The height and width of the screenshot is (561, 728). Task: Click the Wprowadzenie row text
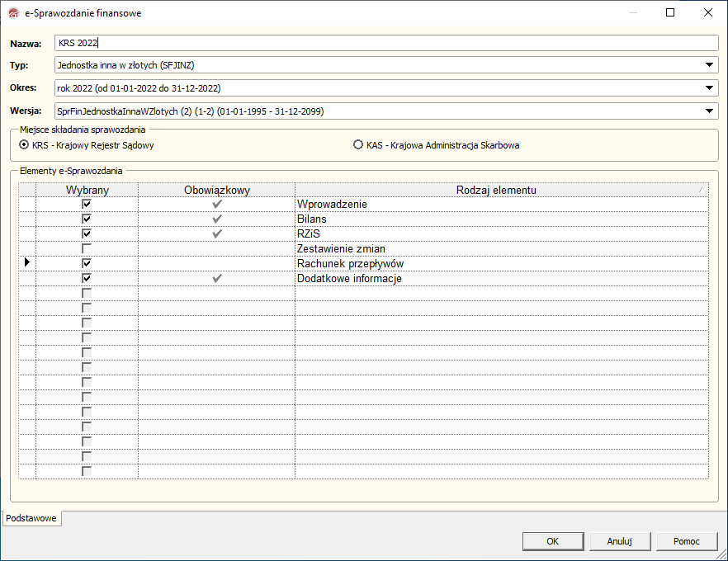tap(332, 204)
